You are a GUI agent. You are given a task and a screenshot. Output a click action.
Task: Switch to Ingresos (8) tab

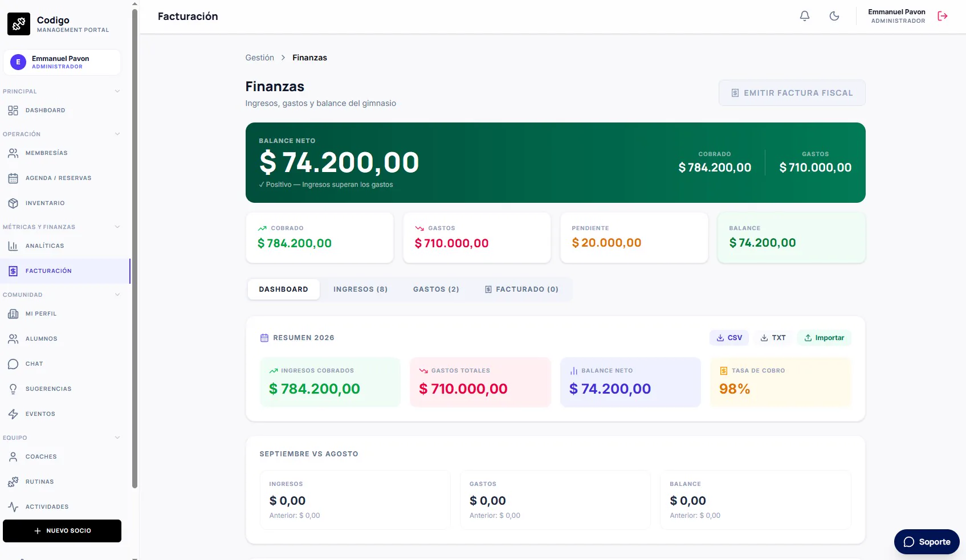coord(361,289)
